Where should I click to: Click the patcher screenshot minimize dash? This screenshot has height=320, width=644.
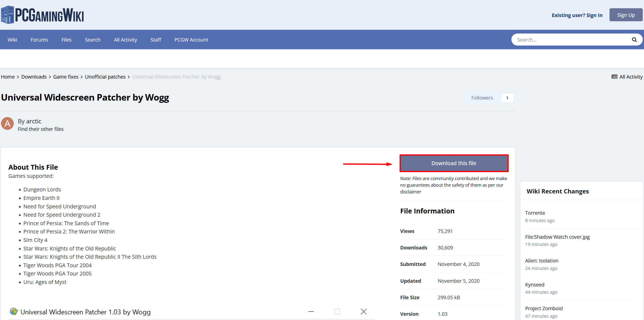[x=311, y=311]
